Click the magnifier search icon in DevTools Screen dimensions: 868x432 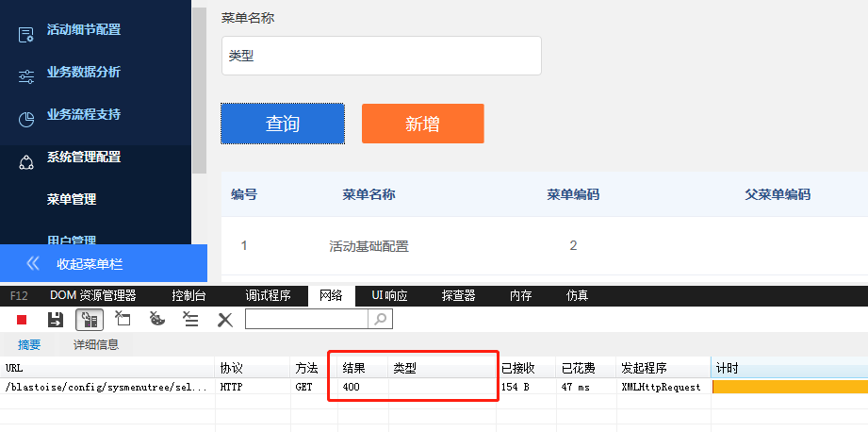click(380, 320)
